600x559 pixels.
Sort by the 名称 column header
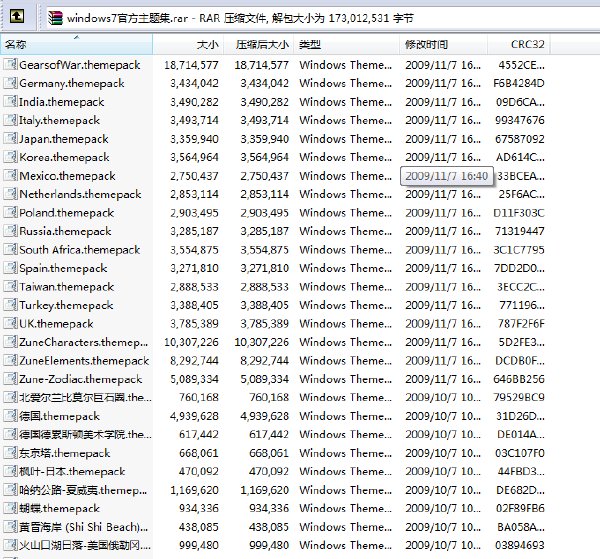coord(77,44)
